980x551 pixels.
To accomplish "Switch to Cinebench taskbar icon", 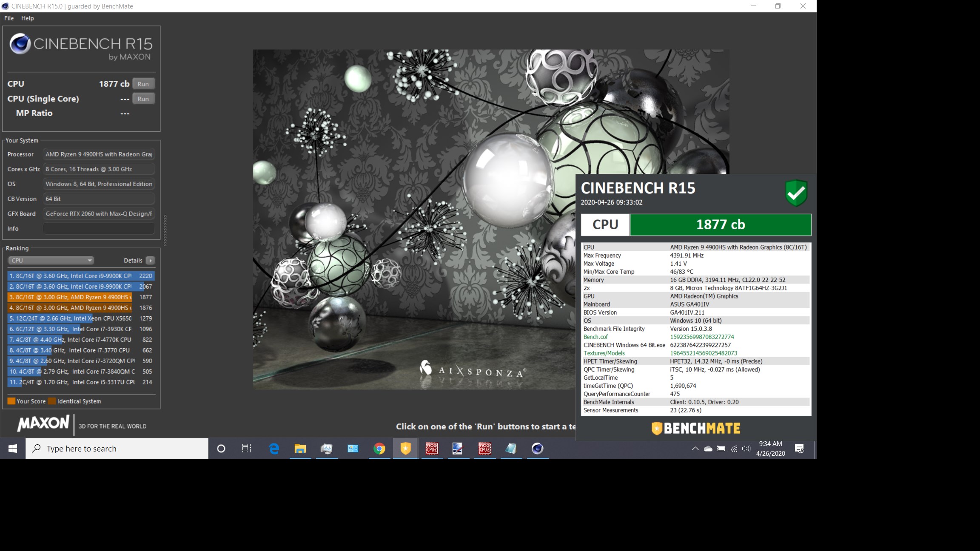I will point(537,449).
